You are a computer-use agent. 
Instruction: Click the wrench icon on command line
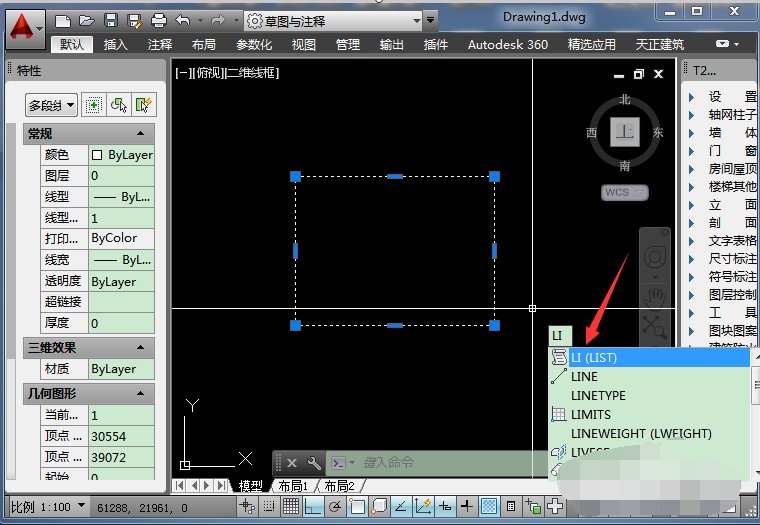point(314,463)
